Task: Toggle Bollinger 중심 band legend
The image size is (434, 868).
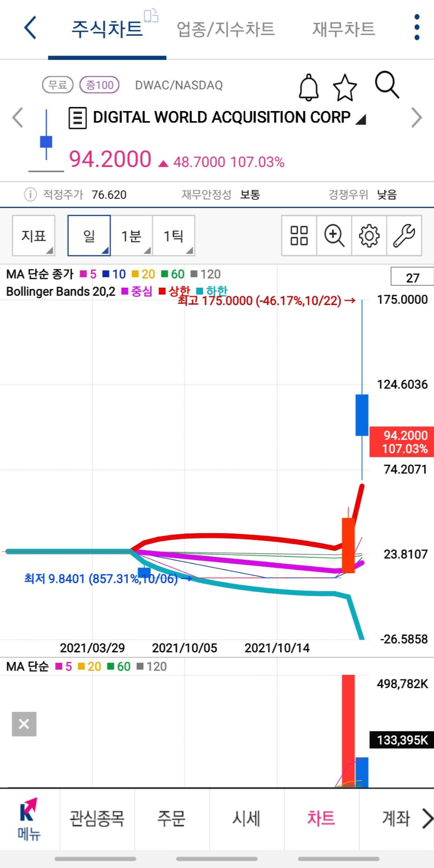Action: (x=137, y=291)
